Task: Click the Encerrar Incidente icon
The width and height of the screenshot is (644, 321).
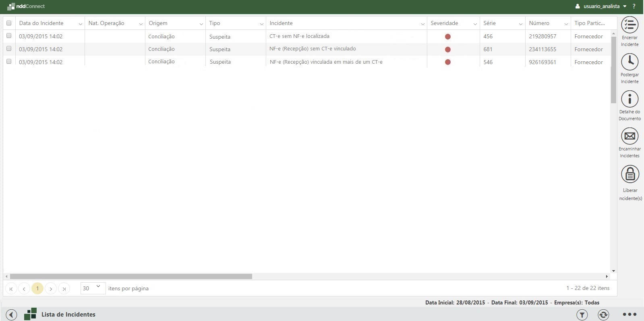Action: [x=630, y=25]
